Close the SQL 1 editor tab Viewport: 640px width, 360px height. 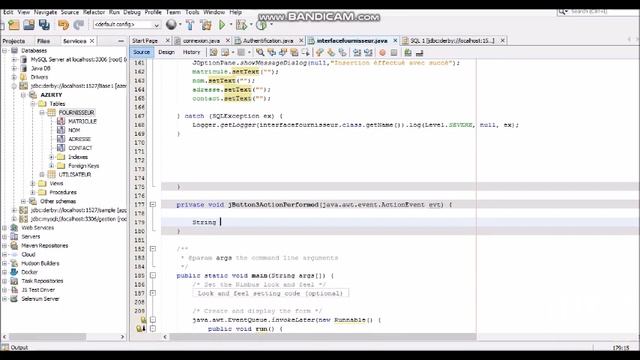pos(502,40)
